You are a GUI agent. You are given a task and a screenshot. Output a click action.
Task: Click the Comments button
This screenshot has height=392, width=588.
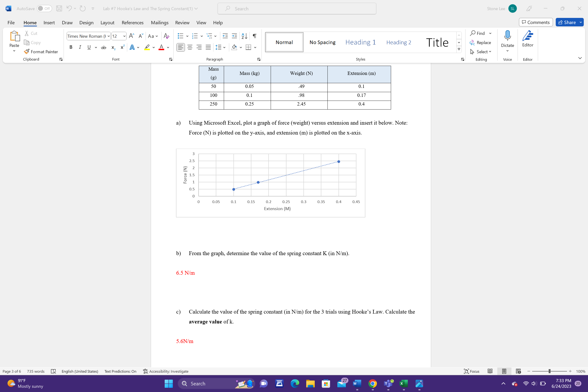click(535, 22)
